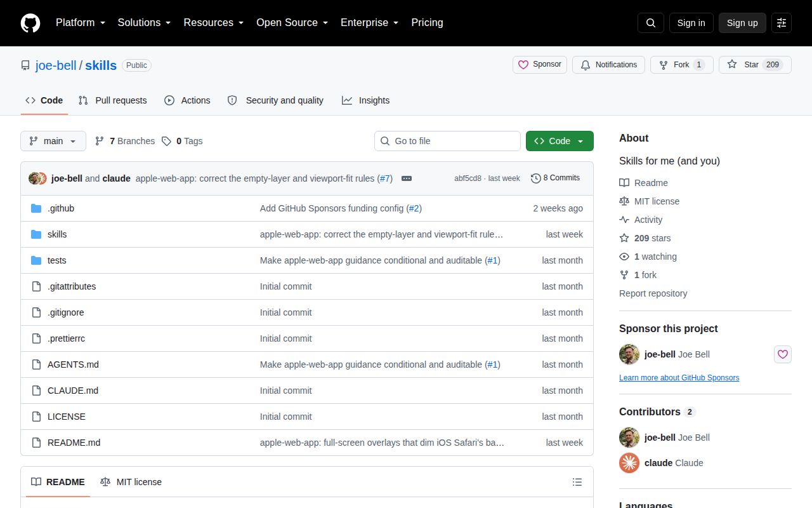The image size is (812, 508).
Task: Click joe-bell's avatar under Sponsor this project
Action: coord(629,354)
